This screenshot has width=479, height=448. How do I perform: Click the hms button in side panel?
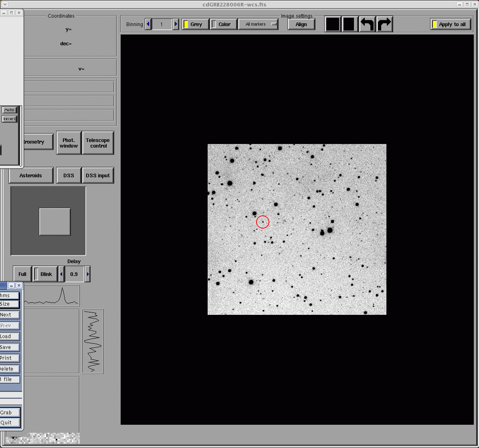(10, 296)
